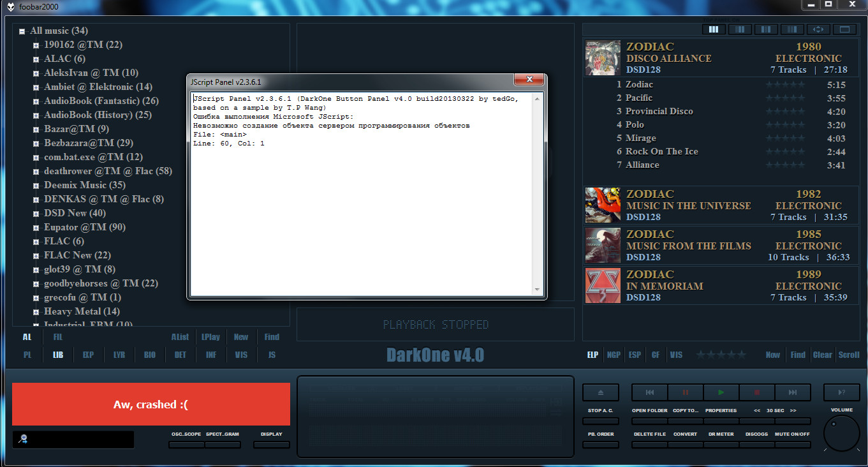Switch to the AL tab
The height and width of the screenshot is (467, 868).
(x=27, y=337)
